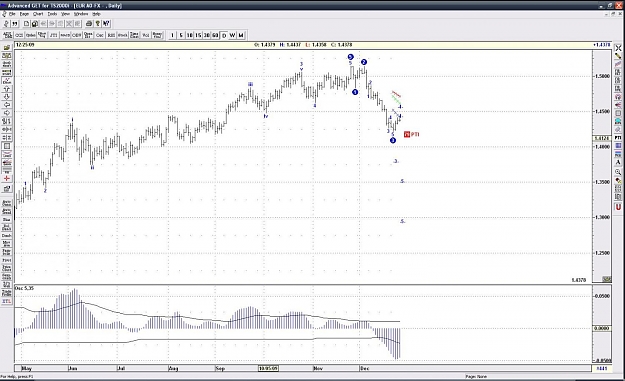Click the down arrow in left sidebar

click(x=7, y=97)
